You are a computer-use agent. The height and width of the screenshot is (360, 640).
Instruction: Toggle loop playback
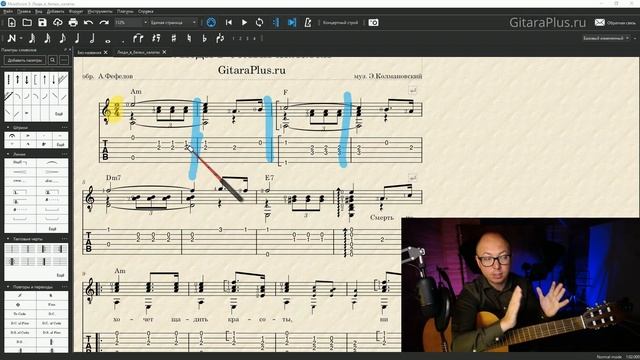[260, 22]
